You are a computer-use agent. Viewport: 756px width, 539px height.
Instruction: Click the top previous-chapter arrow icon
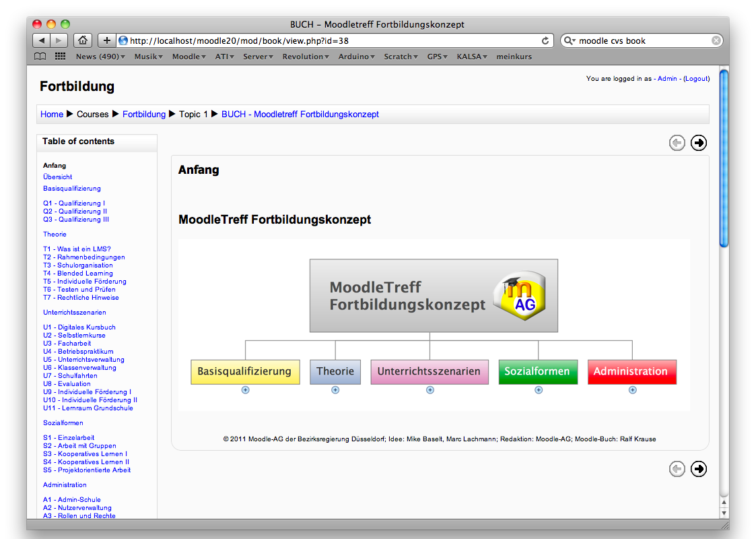point(677,143)
